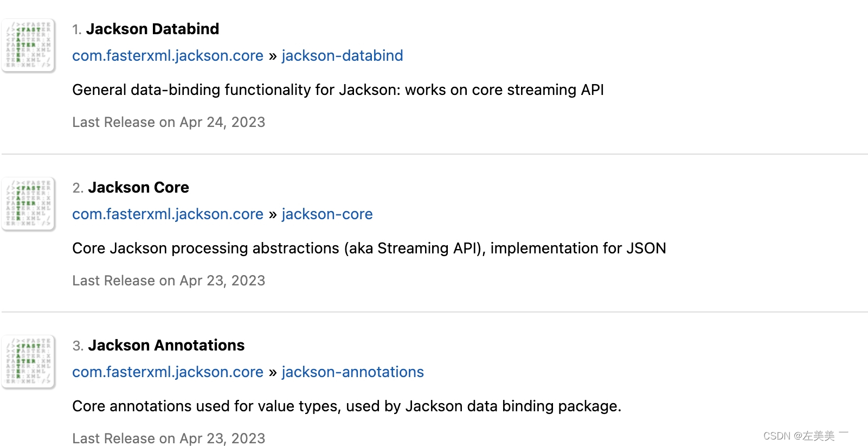868x446 pixels.
Task: Click the Jackson Core FasterXML logo
Action: tap(28, 203)
